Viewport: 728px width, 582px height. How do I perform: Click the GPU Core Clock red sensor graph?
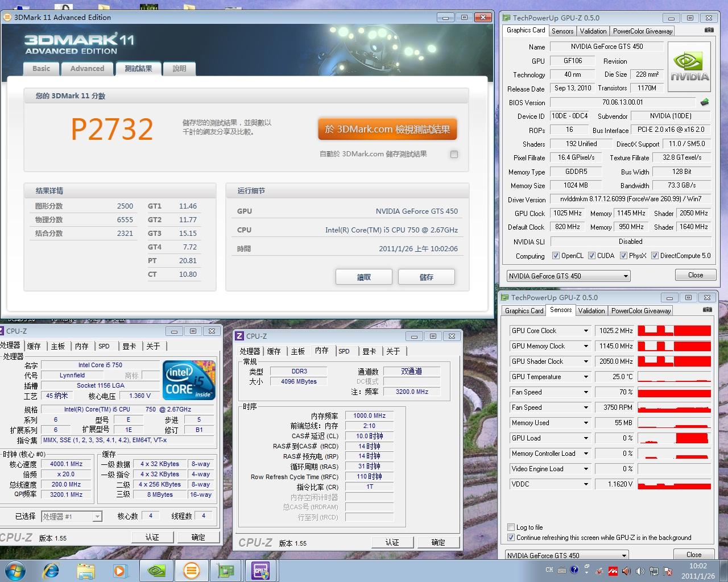pos(675,331)
